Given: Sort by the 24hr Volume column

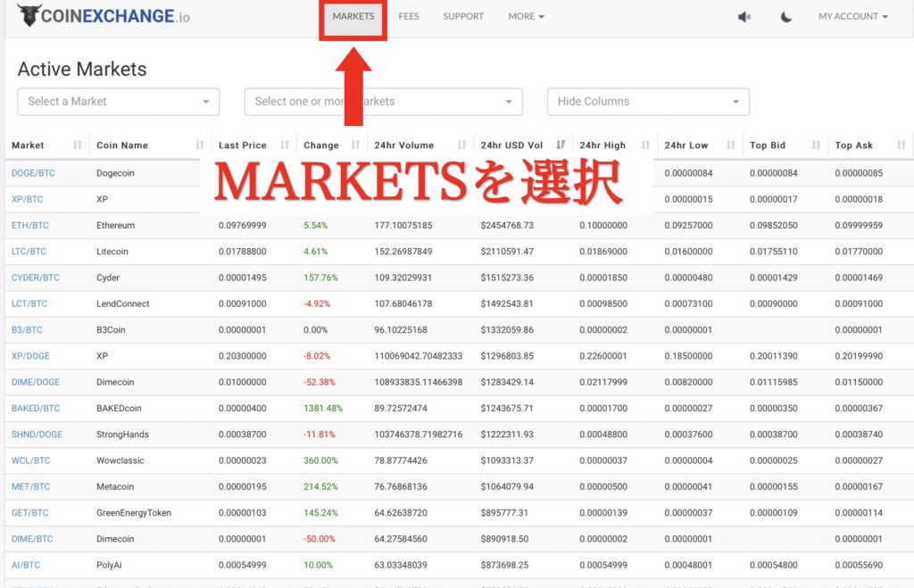Looking at the screenshot, I should (x=420, y=145).
